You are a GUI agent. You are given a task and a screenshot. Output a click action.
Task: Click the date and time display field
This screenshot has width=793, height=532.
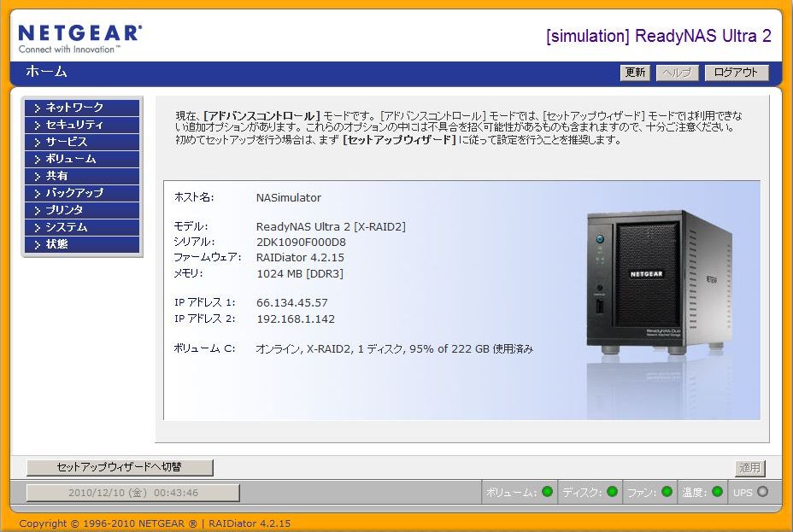point(133,493)
